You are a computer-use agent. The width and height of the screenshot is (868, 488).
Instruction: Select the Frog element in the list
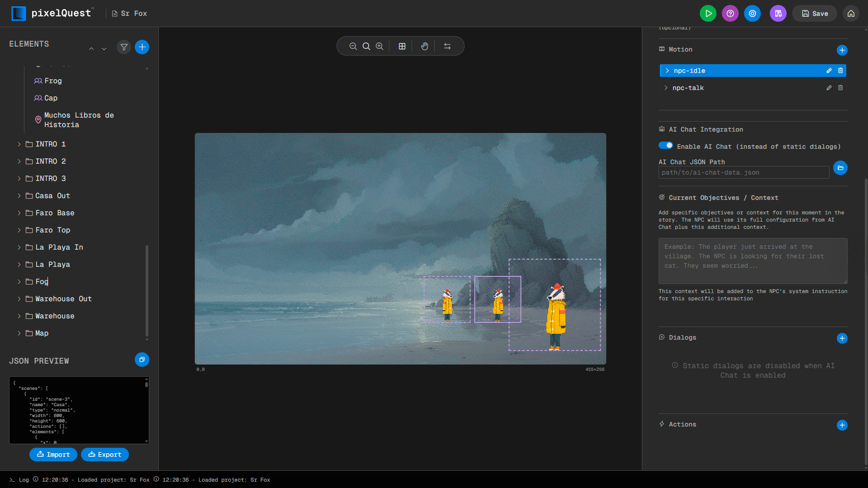coord(53,81)
